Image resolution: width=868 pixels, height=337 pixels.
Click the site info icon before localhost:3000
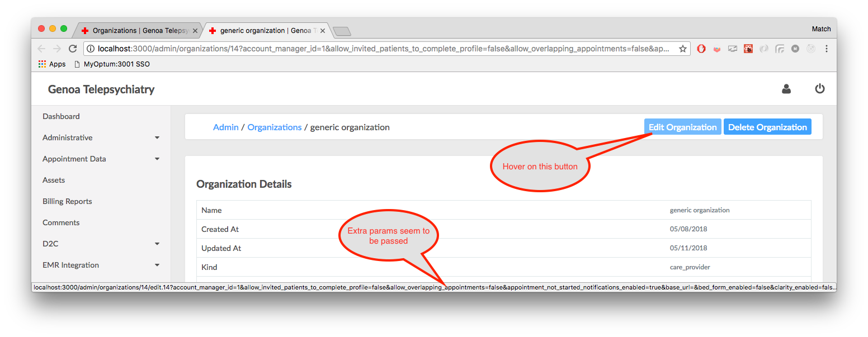click(91, 49)
